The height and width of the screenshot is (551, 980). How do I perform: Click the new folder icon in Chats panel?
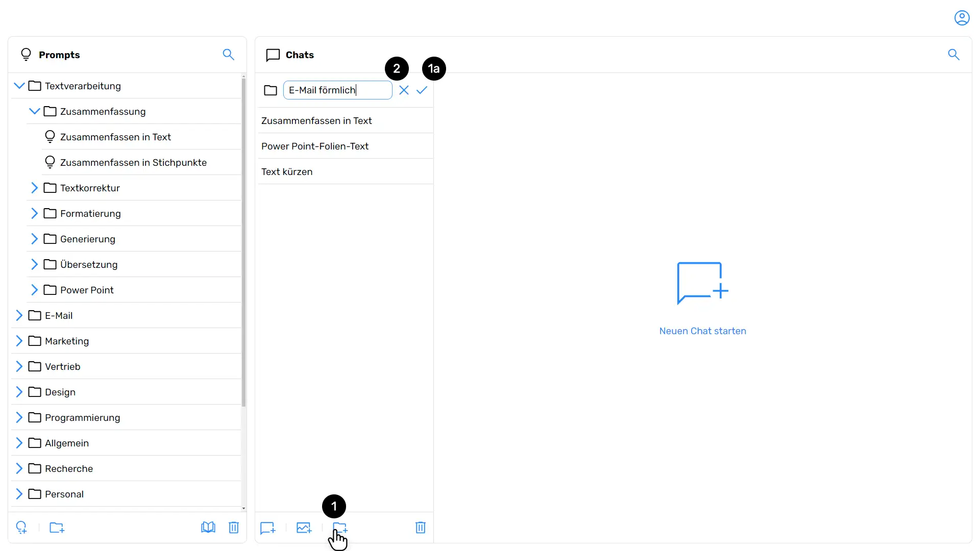(340, 528)
